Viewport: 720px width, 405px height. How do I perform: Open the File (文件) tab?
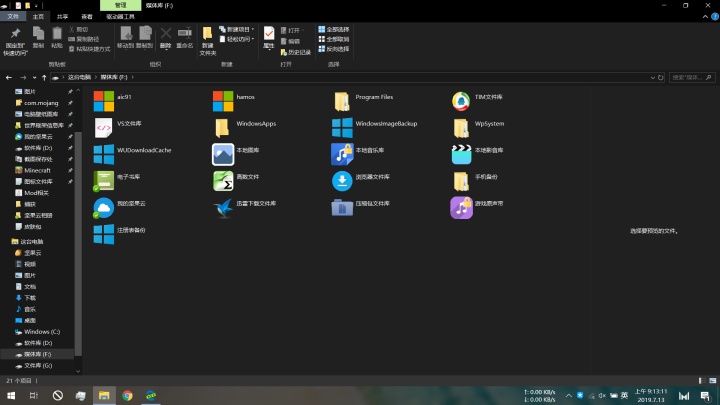tap(13, 17)
